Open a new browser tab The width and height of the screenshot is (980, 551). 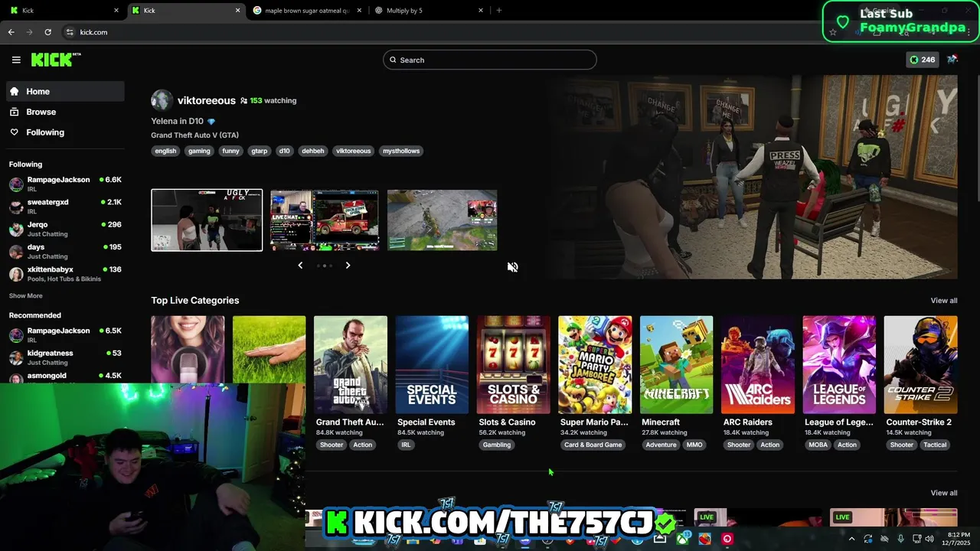(499, 11)
